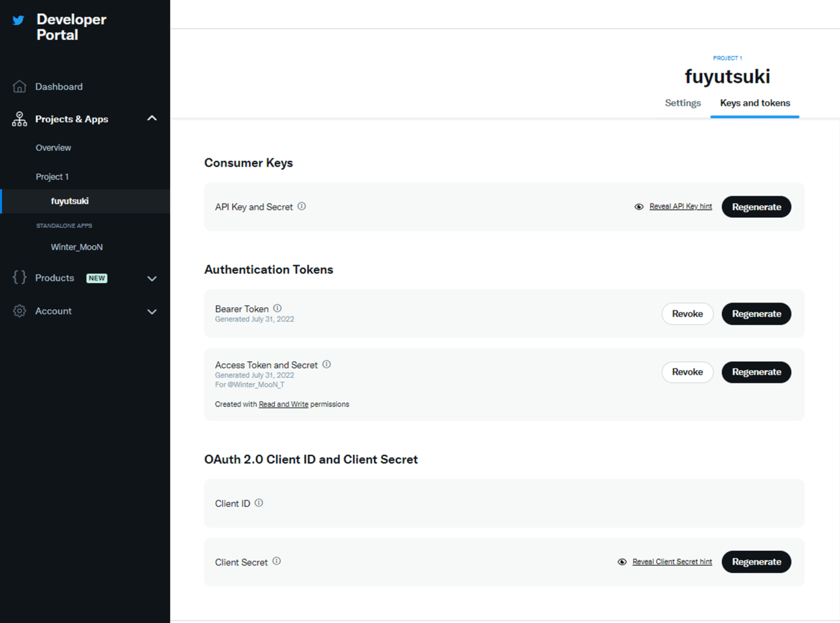This screenshot has height=623, width=840.
Task: Click the Products curly braces icon
Action: tap(20, 278)
